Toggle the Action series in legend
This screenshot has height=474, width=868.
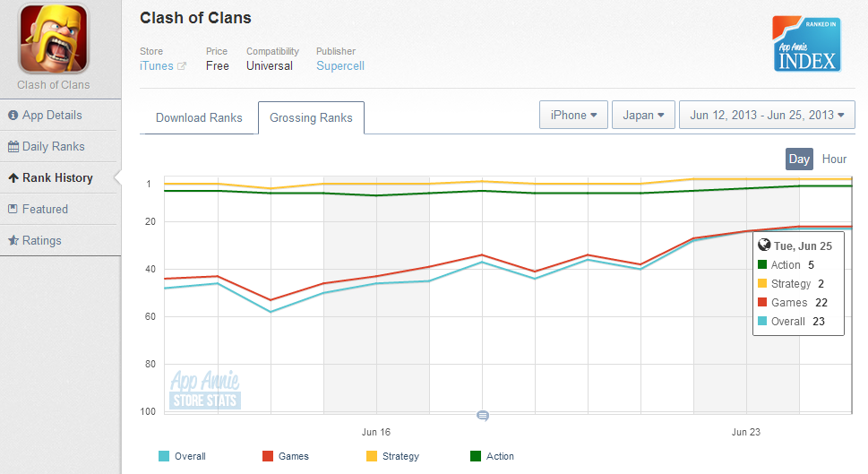click(x=492, y=456)
